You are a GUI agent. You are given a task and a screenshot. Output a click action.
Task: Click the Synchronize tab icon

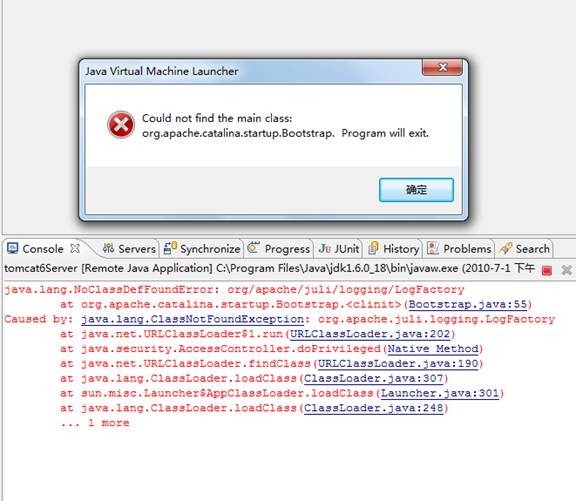click(x=170, y=248)
